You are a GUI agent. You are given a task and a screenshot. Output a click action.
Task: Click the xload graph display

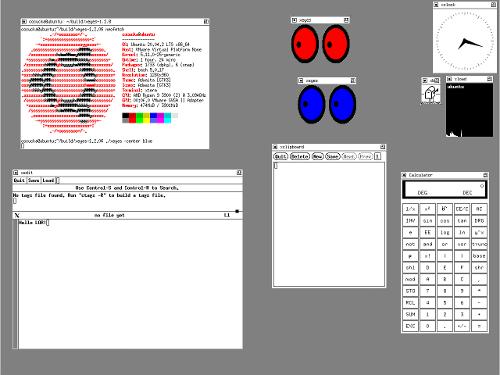(469, 110)
